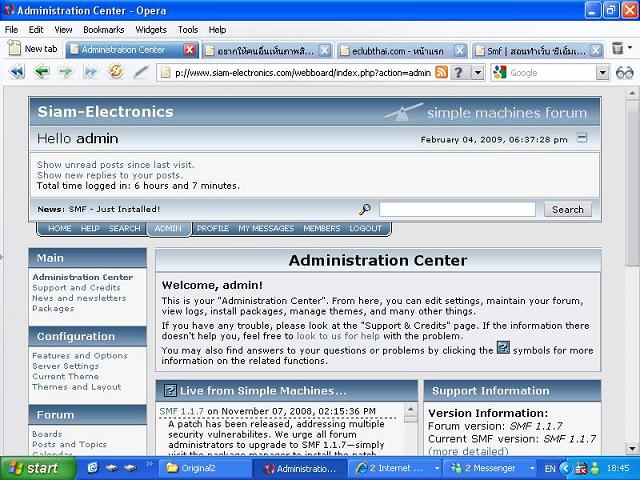Click the question mark icon in address bar
640x480 pixels.
pyautogui.click(x=459, y=73)
